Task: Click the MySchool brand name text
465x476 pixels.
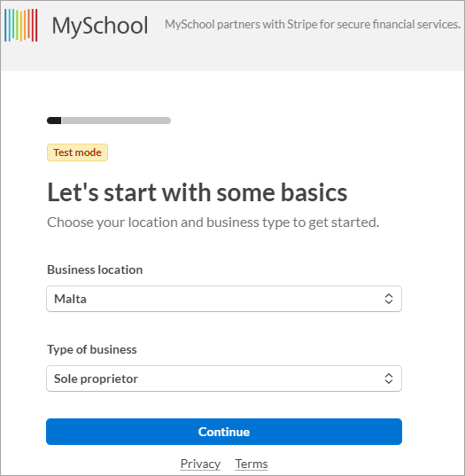Action: point(100,27)
